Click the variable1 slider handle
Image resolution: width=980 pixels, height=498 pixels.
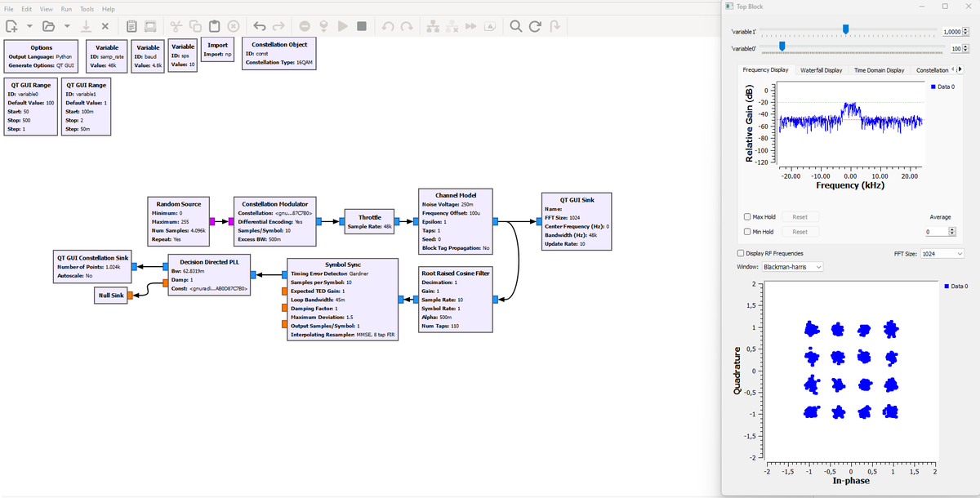pyautogui.click(x=845, y=29)
